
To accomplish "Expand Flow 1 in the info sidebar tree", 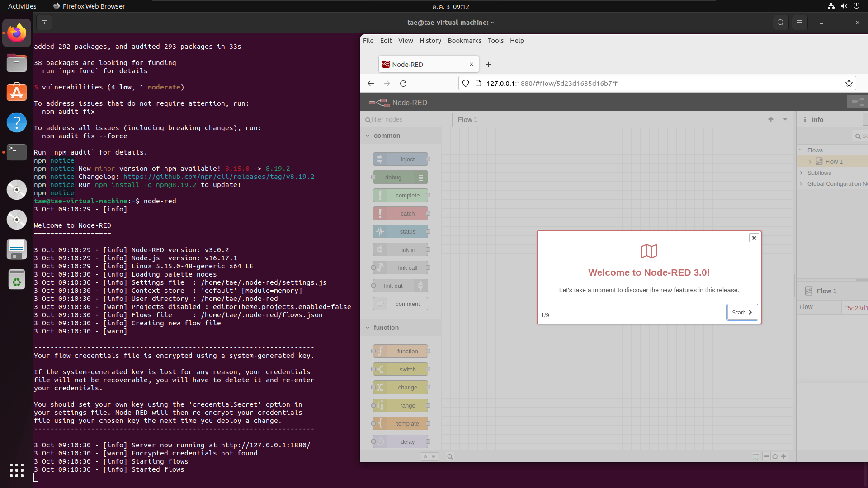I will [809, 161].
